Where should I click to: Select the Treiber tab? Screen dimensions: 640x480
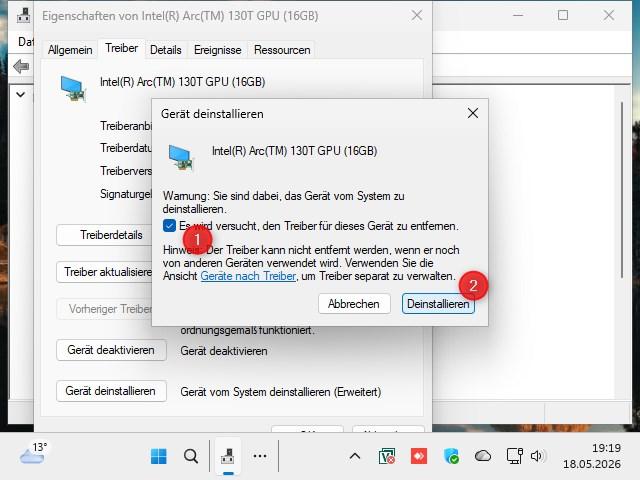[x=121, y=49]
